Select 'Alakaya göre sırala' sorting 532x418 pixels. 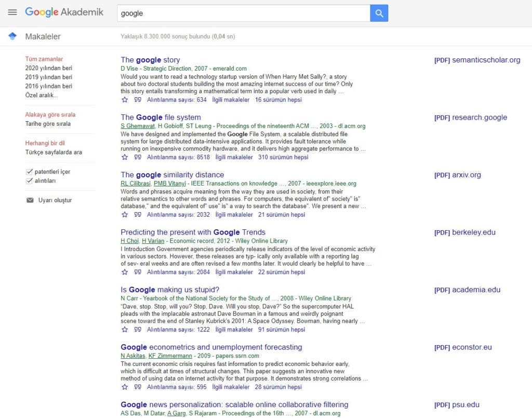[50, 114]
